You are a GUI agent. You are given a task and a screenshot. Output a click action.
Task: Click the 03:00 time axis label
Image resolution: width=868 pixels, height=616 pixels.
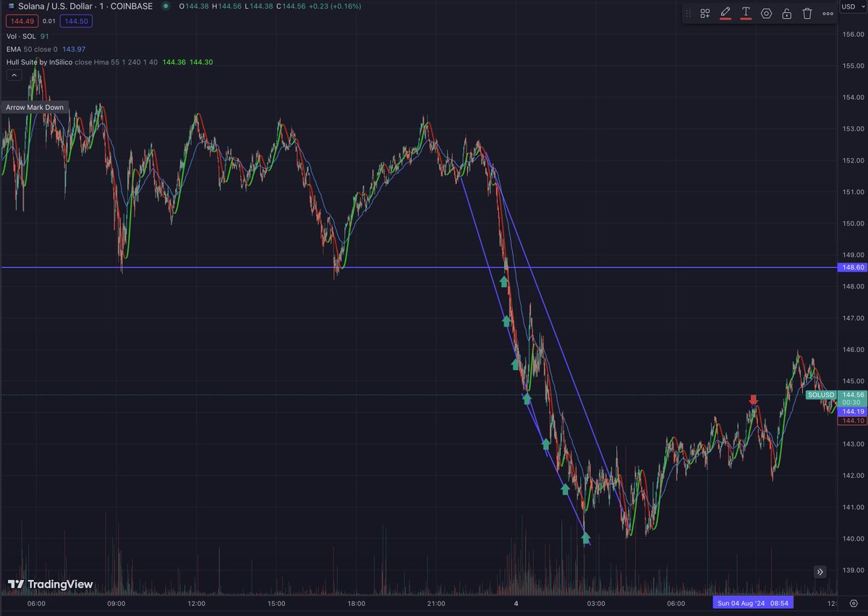click(596, 603)
